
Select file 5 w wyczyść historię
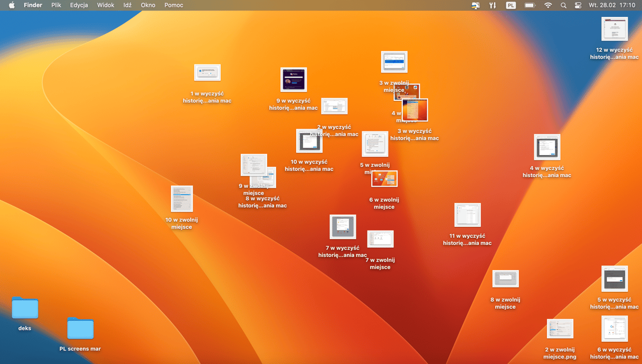coord(615,279)
